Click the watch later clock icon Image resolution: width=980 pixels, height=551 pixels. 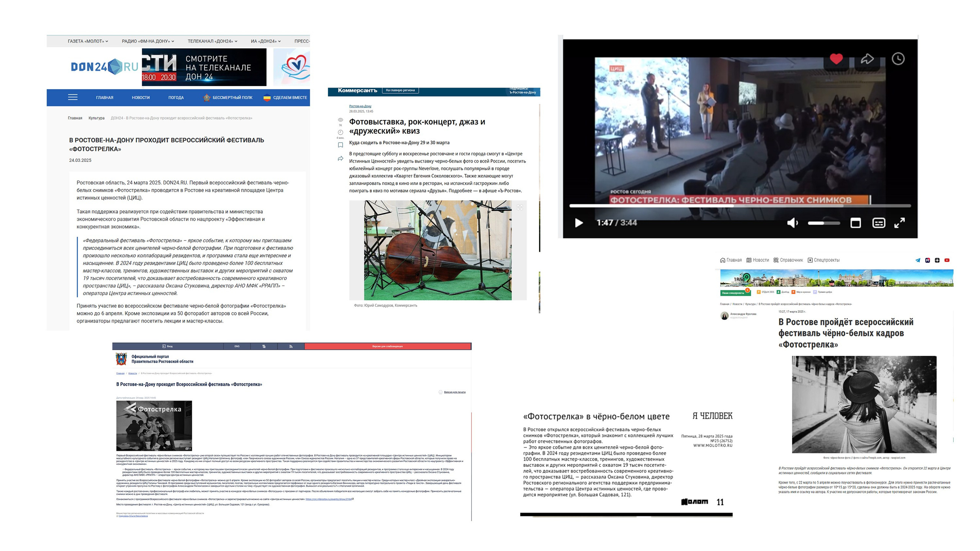[898, 59]
